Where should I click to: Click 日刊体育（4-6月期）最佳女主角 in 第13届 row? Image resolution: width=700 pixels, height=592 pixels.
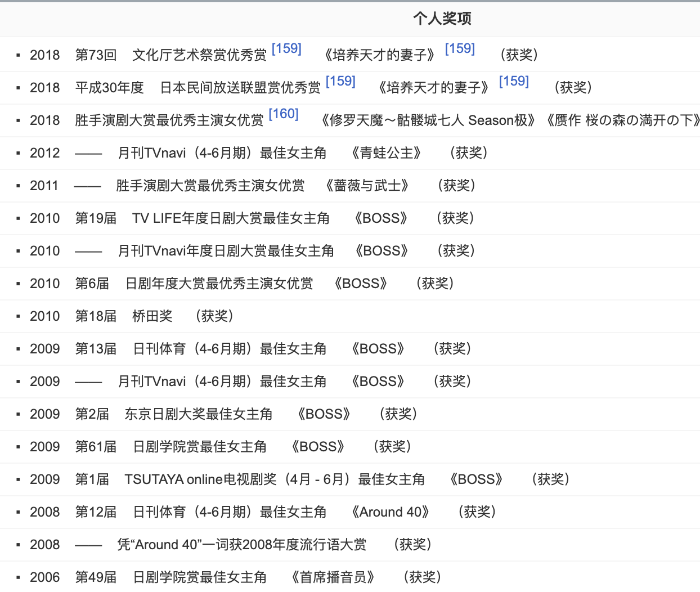tap(230, 349)
